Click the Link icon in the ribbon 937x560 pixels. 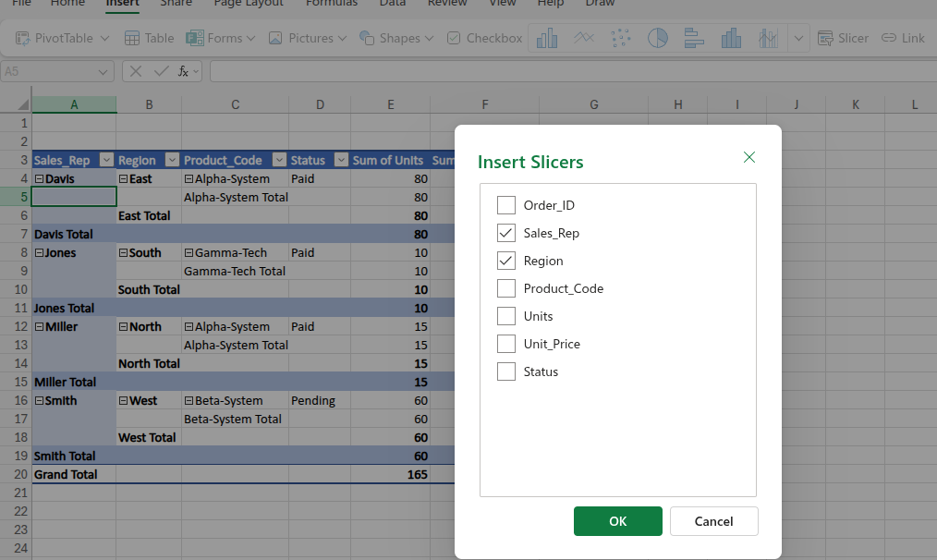(x=903, y=38)
